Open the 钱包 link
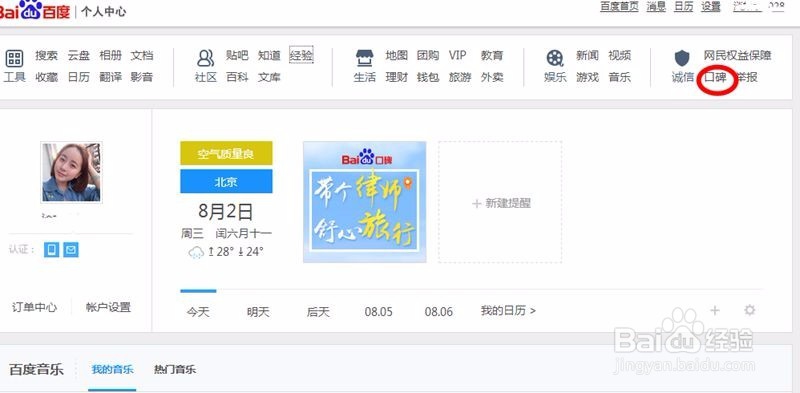This screenshot has height=393, width=800. [x=428, y=77]
